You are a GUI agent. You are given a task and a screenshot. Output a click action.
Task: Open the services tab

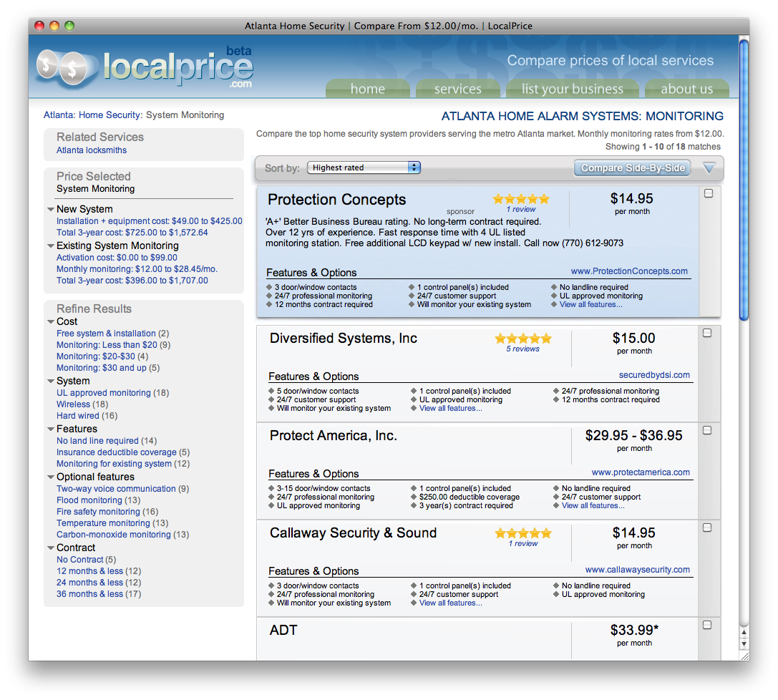(457, 89)
